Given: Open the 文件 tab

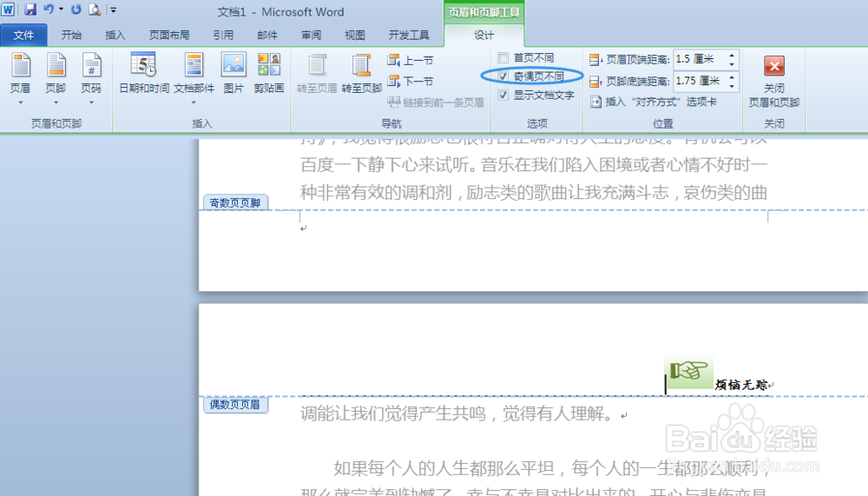Looking at the screenshot, I should point(23,35).
